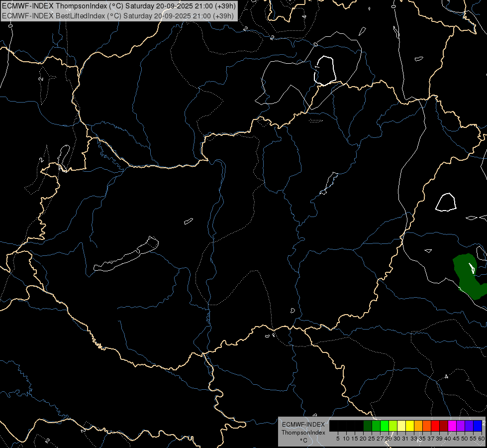Click the legend tick value 60
The image size is (487, 448).
pyautogui.click(x=482, y=439)
